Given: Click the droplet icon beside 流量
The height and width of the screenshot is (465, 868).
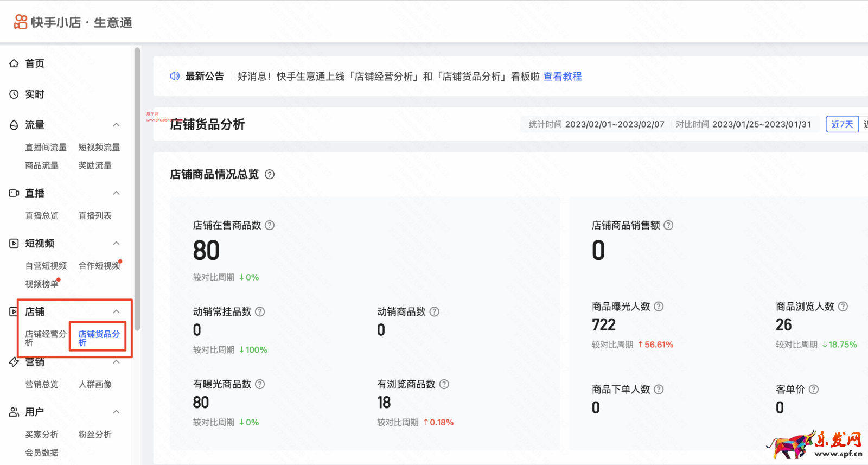Looking at the screenshot, I should (x=14, y=125).
